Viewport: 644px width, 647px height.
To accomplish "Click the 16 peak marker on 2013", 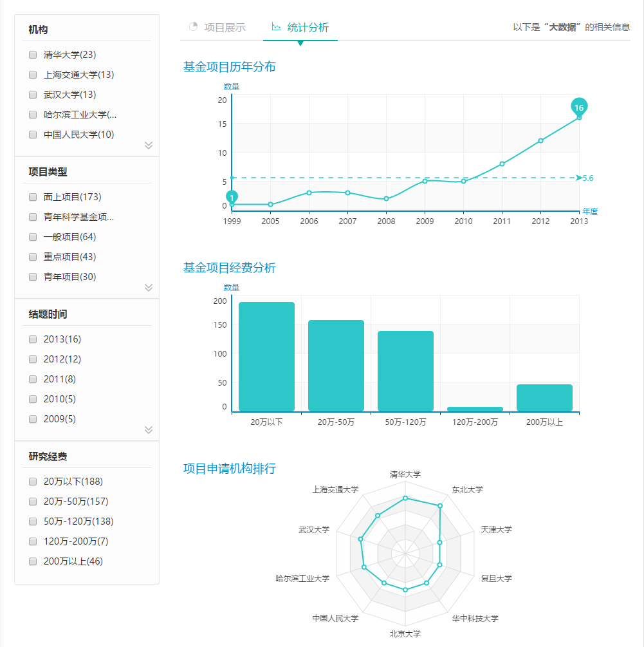I will coord(579,108).
